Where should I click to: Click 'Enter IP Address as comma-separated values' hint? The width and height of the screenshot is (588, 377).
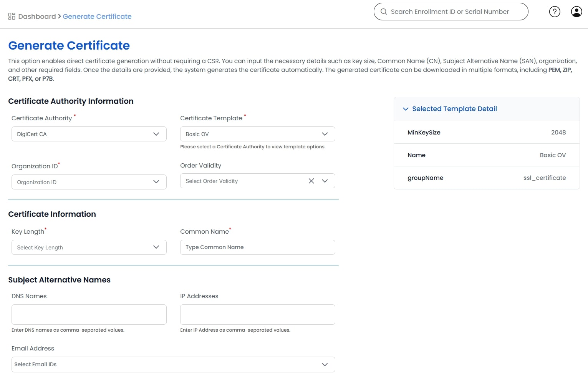pyautogui.click(x=235, y=330)
